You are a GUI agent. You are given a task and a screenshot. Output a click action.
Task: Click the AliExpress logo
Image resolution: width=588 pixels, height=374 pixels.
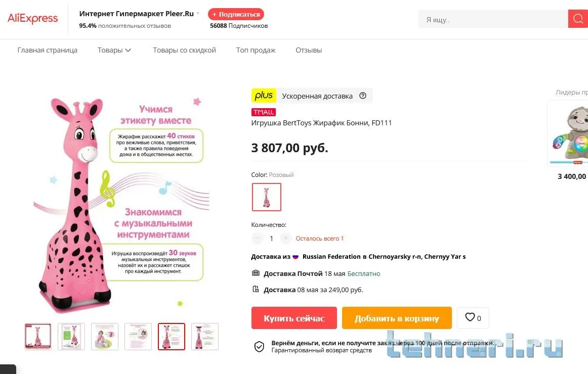pyautogui.click(x=33, y=19)
